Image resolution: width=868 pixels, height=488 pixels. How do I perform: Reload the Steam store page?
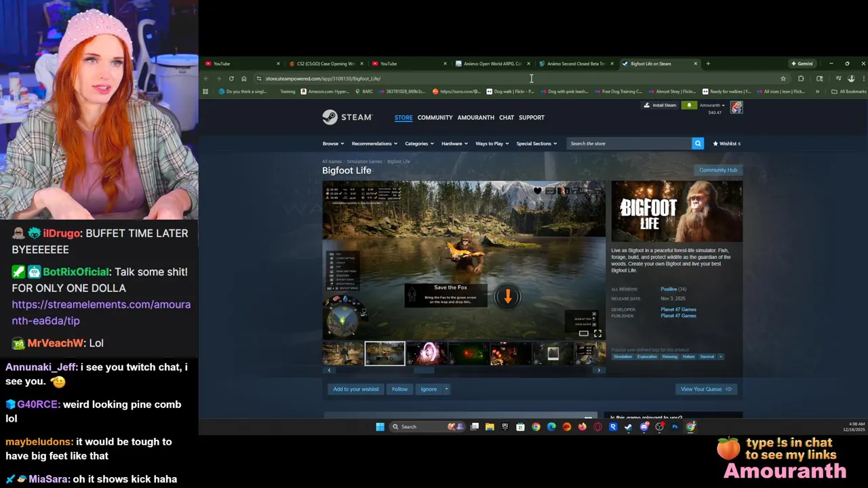click(231, 79)
